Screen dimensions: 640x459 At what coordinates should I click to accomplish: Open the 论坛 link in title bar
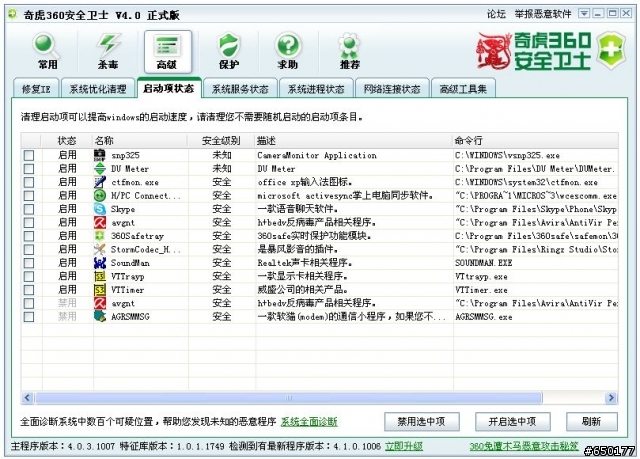coord(496,14)
